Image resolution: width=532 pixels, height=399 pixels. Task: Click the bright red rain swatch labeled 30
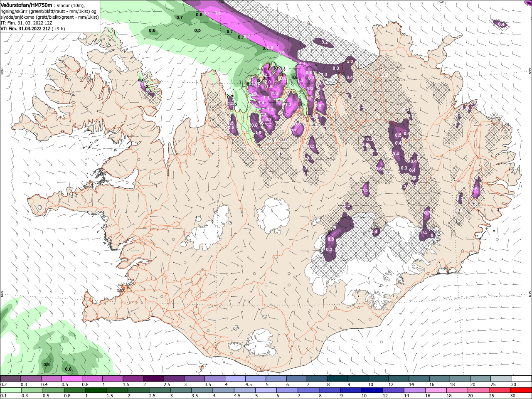[521, 390]
